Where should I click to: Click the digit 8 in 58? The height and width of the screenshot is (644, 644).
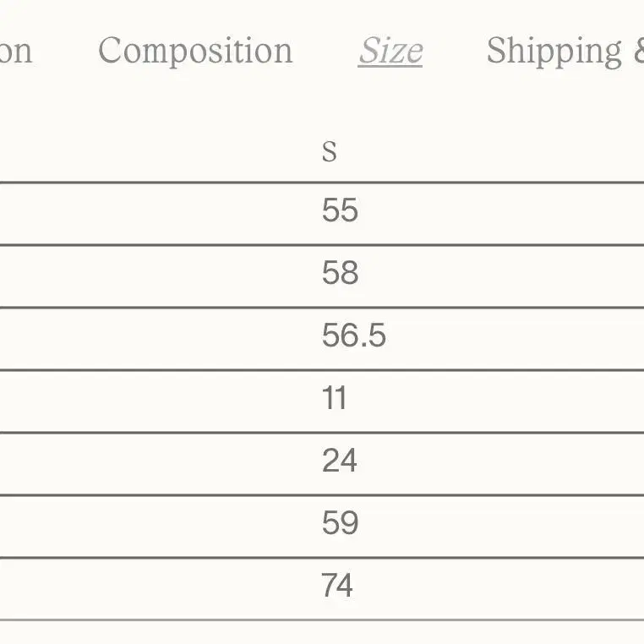[x=350, y=272]
